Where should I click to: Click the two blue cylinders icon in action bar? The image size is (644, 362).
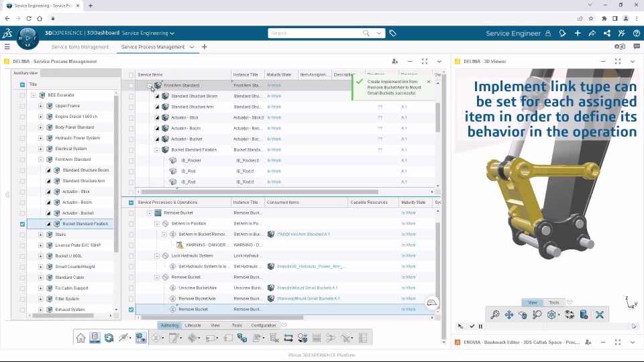point(242,338)
